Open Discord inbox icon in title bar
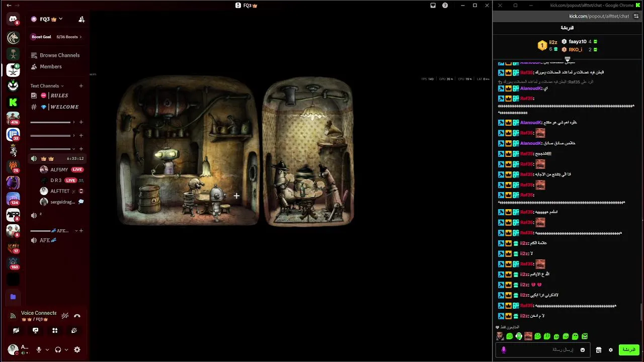Screen dimensions: 644x362 [x=433, y=5]
